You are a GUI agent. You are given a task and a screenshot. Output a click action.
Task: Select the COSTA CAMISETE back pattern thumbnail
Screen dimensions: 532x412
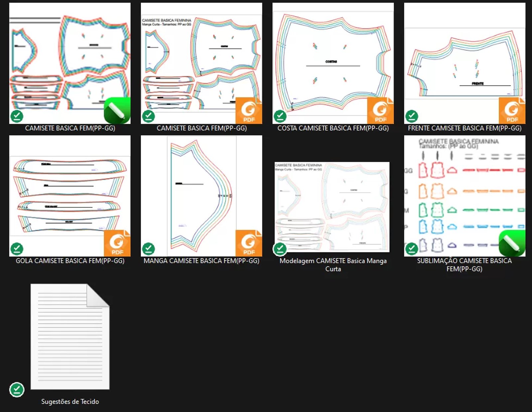click(x=333, y=63)
